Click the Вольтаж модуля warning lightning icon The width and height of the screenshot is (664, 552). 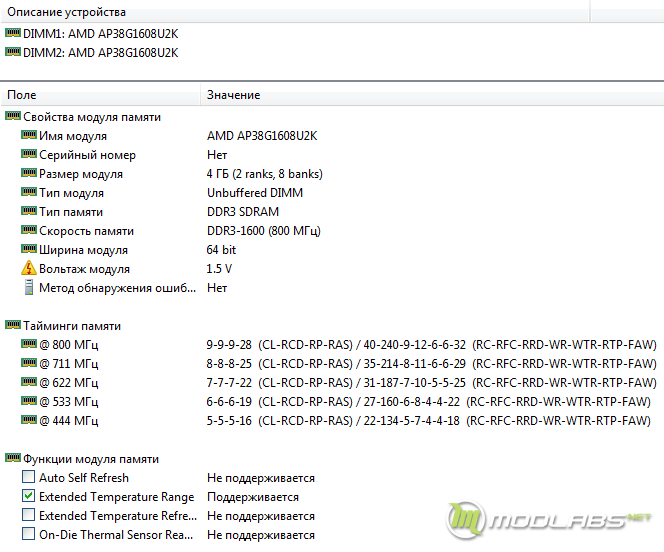[x=29, y=268]
